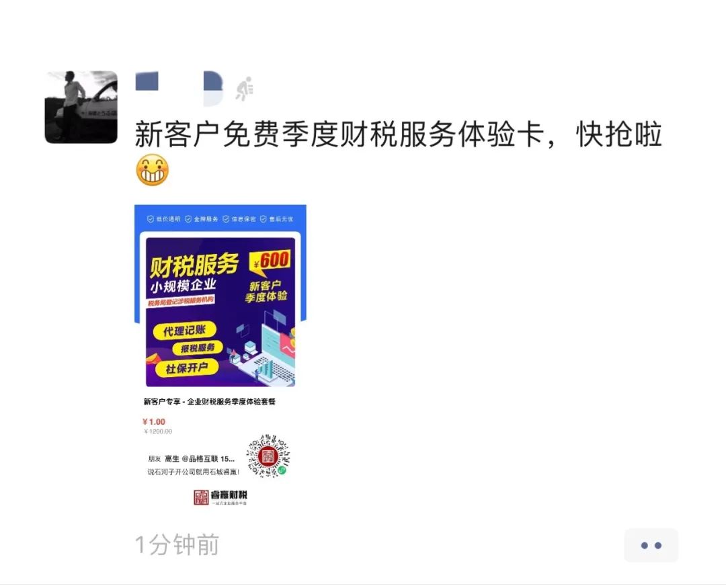Click the 金牌服务 shield check icon
The image size is (726, 588).
click(x=188, y=219)
